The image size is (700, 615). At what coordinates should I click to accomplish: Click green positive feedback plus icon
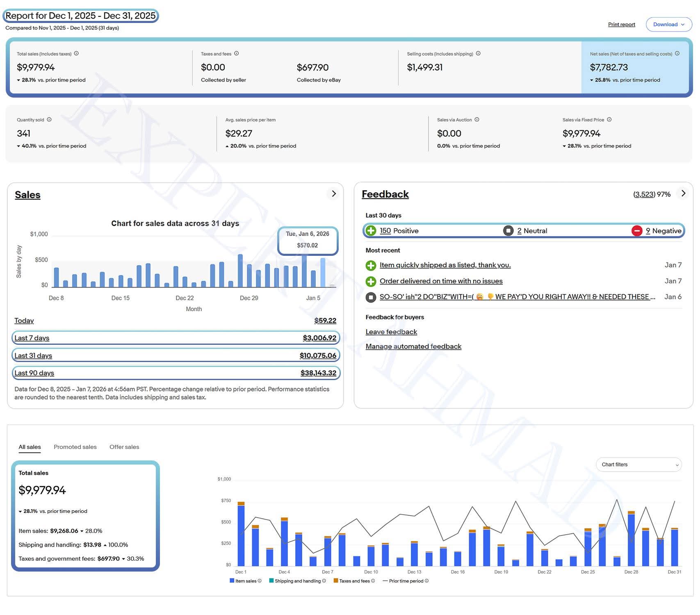click(x=371, y=231)
